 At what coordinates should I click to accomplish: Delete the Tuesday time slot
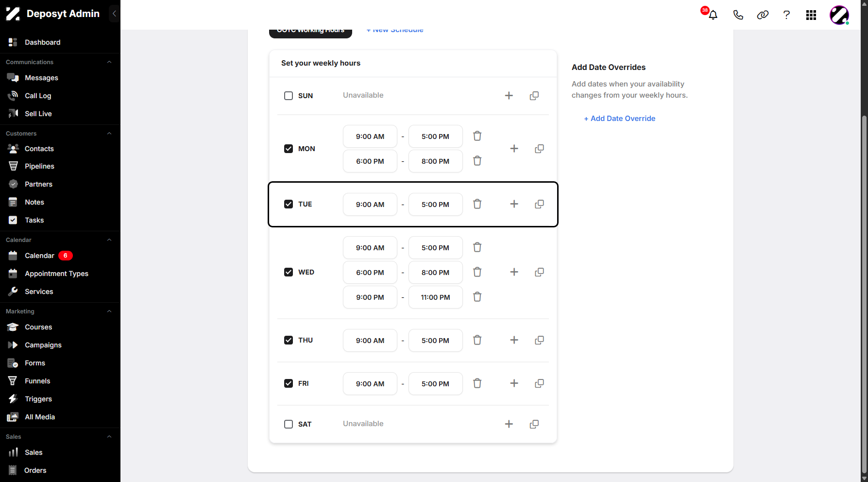tap(477, 204)
